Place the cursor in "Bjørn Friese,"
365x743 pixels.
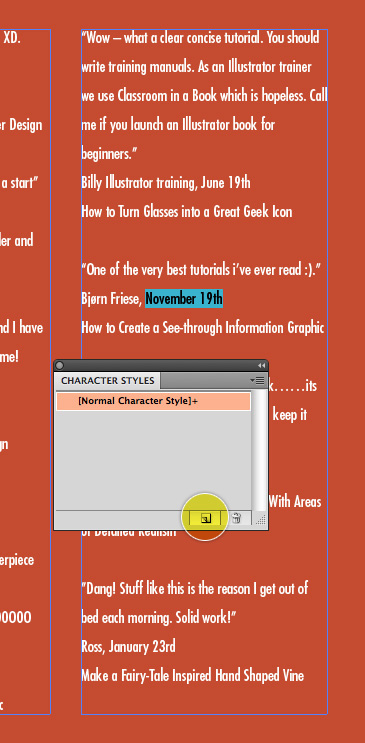pos(111,299)
